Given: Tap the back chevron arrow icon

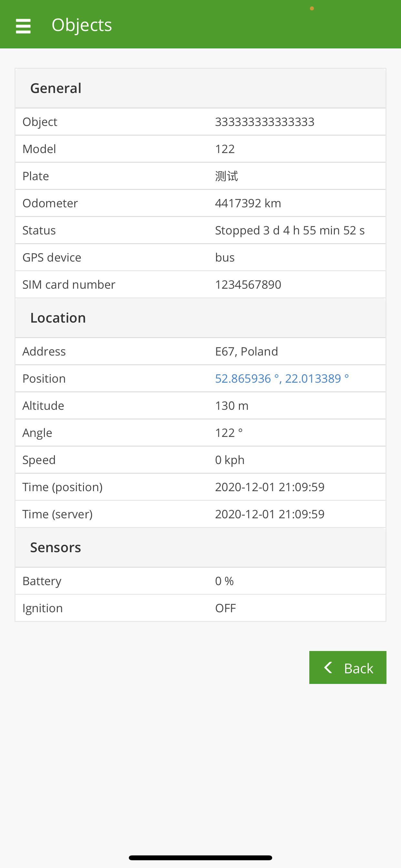Looking at the screenshot, I should [x=328, y=667].
